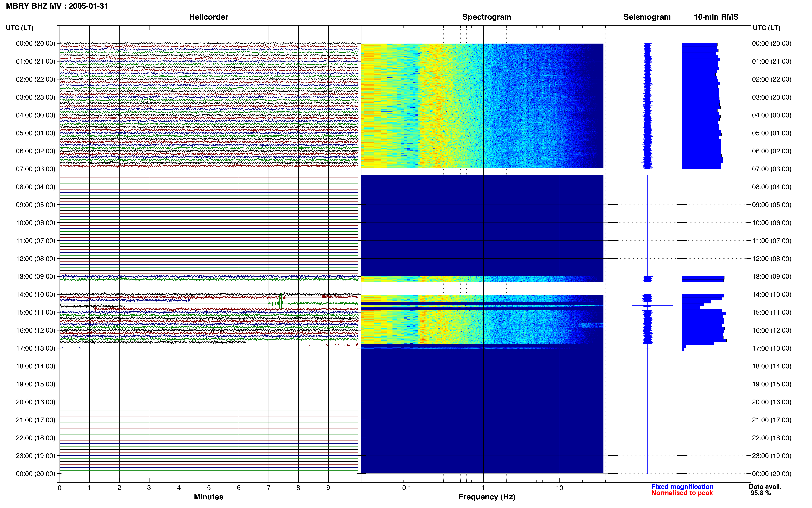Click right-side time label '23:00 (19:00)'

pos(772,456)
